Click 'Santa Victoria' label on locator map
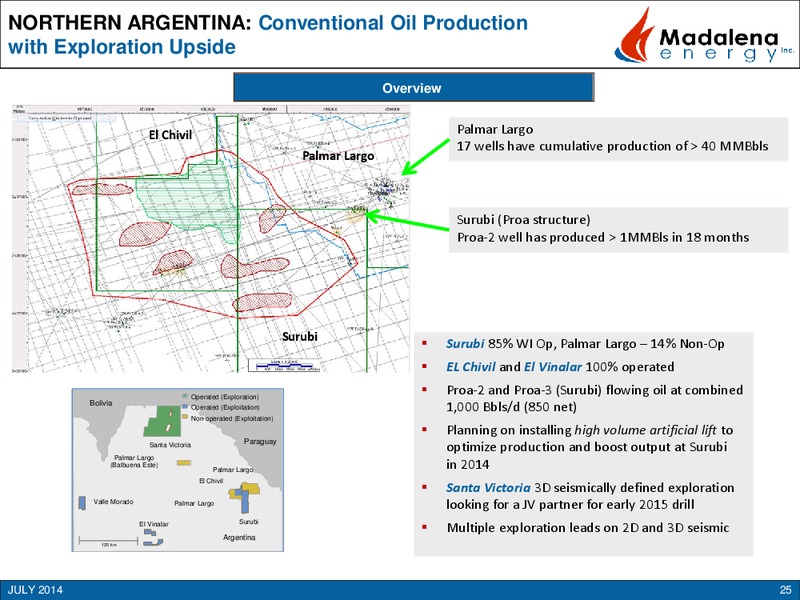The image size is (800, 600). 170,445
